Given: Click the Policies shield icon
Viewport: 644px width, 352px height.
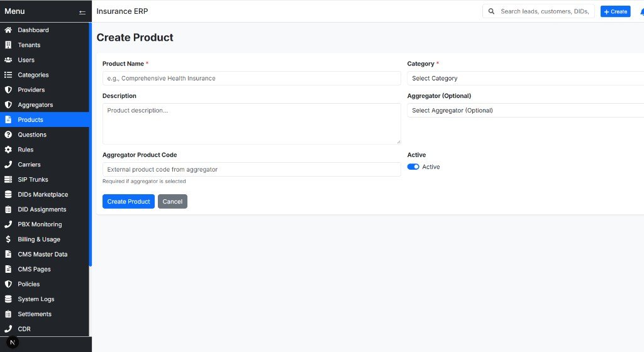Looking at the screenshot, I should [8, 284].
